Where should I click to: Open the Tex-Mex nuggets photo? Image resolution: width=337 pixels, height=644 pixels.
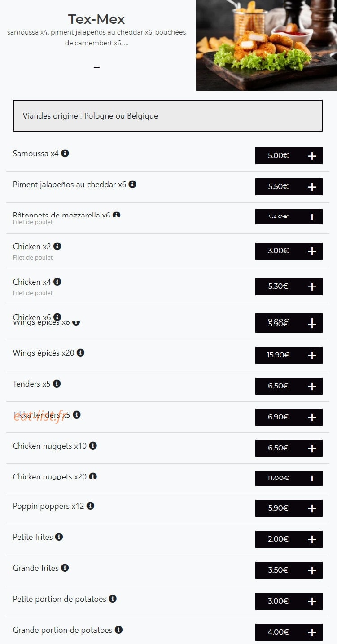267,45
